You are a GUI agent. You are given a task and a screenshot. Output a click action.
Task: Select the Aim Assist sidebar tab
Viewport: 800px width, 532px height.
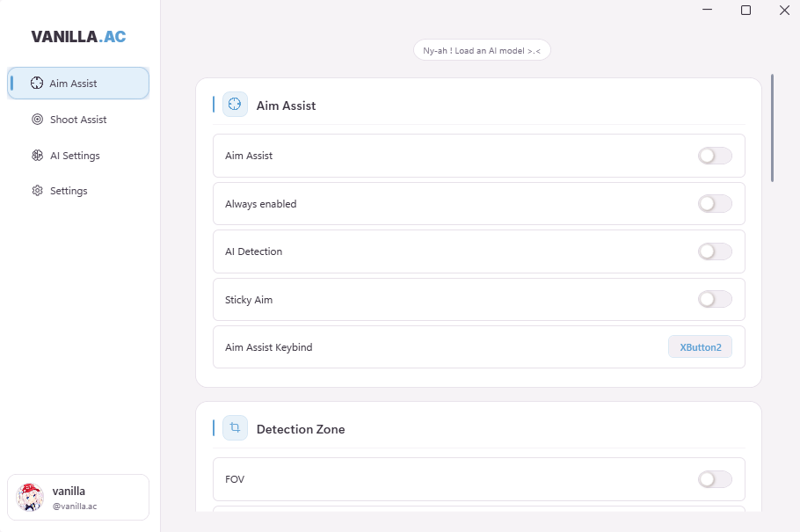(x=78, y=83)
